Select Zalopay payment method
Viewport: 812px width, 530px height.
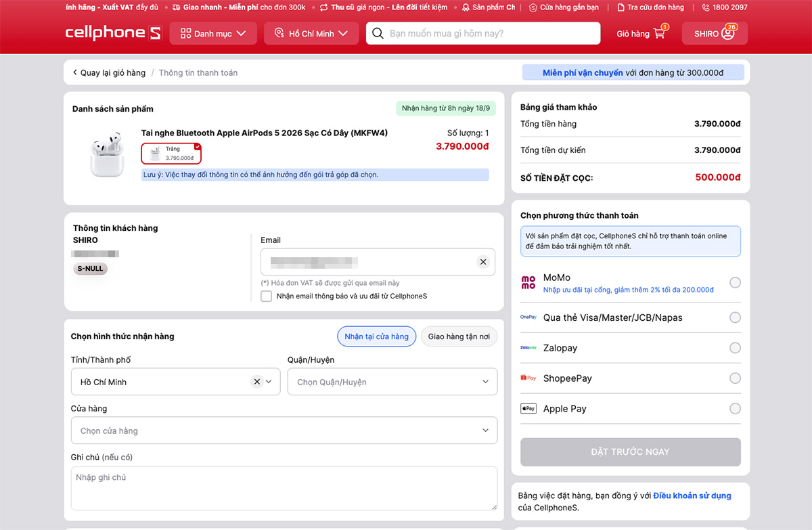735,348
